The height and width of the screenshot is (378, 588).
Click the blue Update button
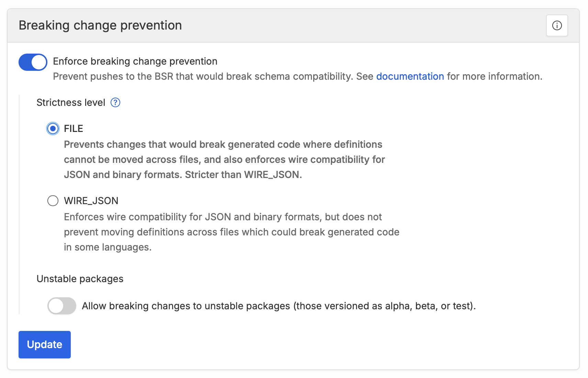coord(45,345)
